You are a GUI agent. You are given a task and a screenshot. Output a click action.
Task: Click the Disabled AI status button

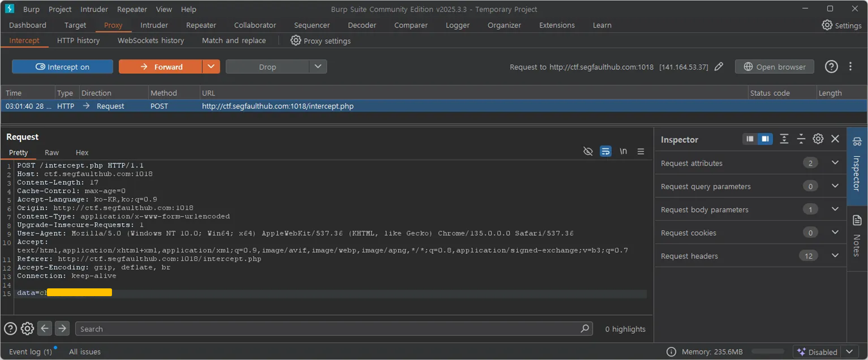click(x=817, y=352)
